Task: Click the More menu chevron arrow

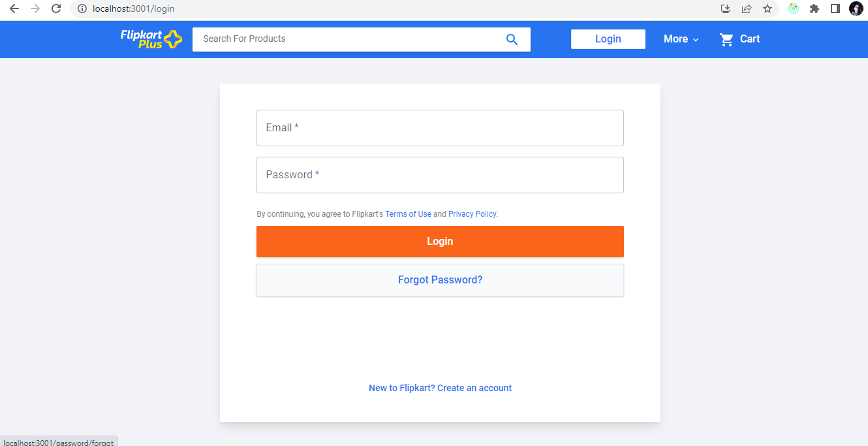Action: click(x=694, y=40)
